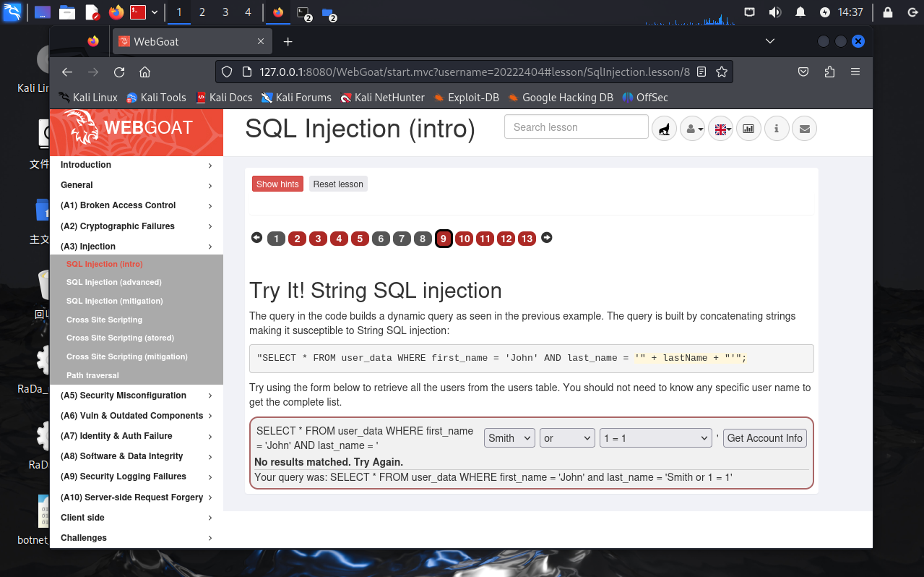
Task: Launch Firefox from the top panel
Action: [116, 12]
